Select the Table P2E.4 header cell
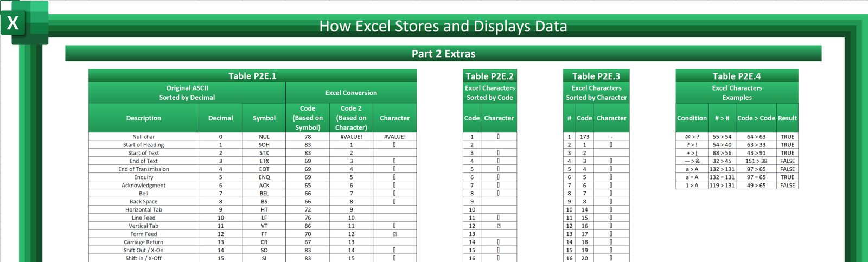The image size is (868, 262). click(x=737, y=76)
